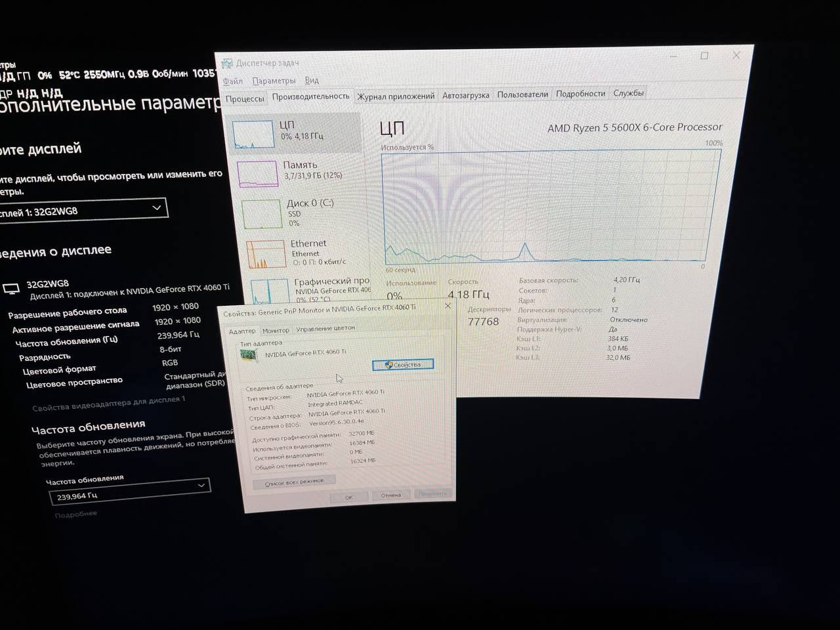Select the Графический процессор graph thumbnail
840x630 pixels.
tap(270, 291)
